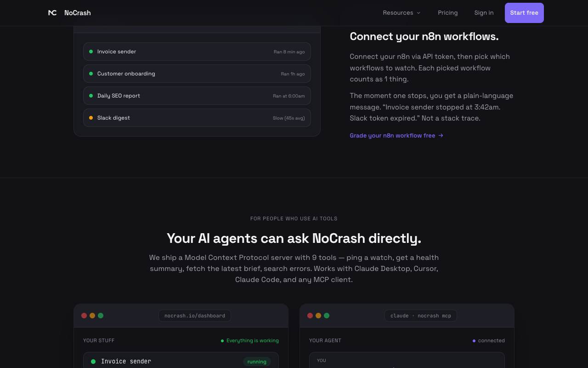Select the Customer onboarding workflow row

(x=197, y=74)
